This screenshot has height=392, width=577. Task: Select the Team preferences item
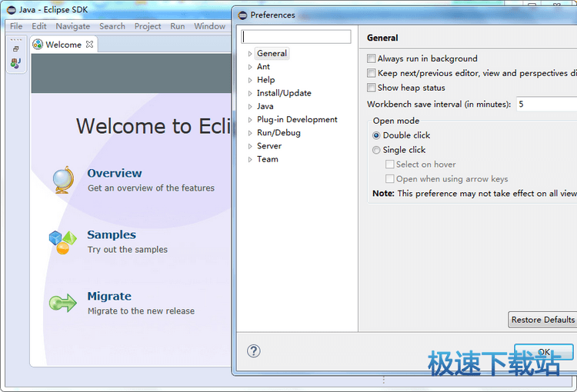268,159
